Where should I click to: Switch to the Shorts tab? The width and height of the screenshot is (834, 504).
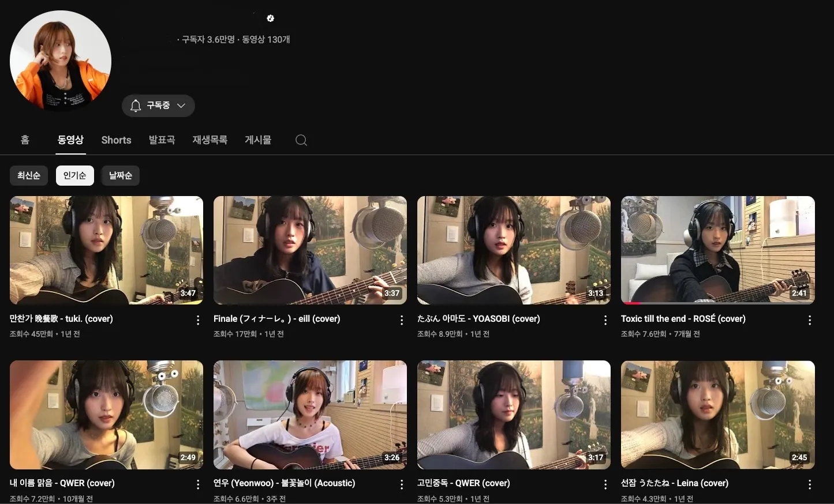(x=116, y=140)
